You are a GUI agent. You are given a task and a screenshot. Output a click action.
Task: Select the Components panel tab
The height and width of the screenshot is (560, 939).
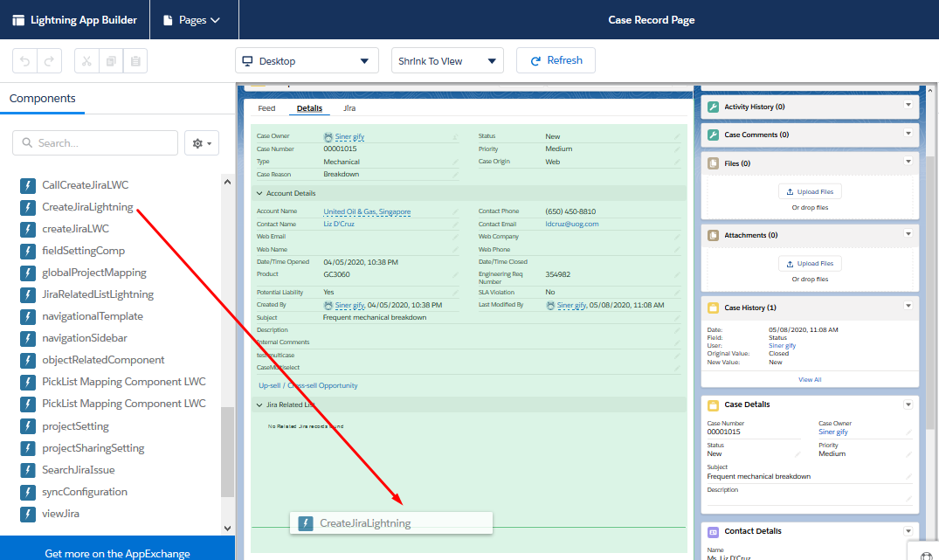tap(43, 98)
